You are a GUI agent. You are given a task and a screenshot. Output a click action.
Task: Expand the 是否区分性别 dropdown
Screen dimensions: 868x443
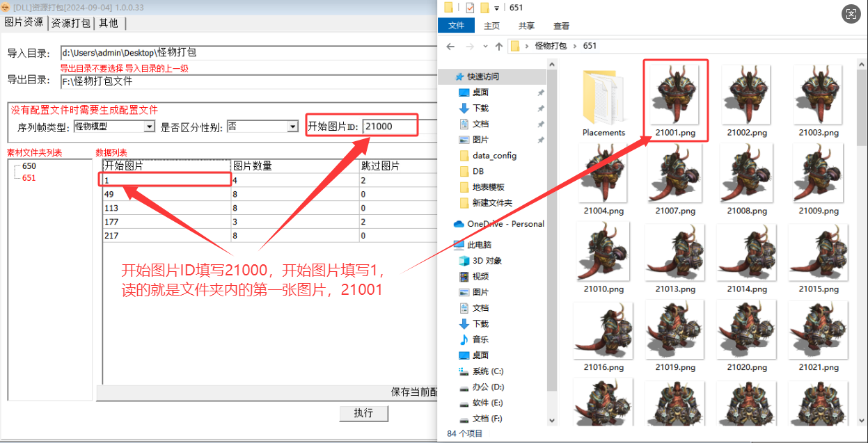click(x=292, y=127)
